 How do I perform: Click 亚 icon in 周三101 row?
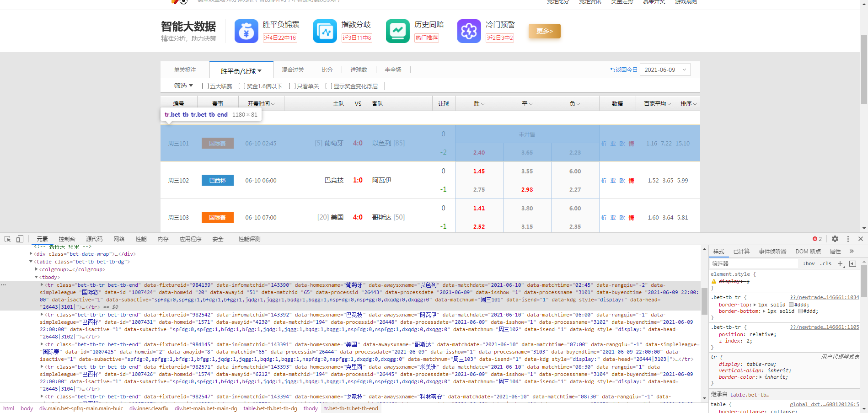click(x=613, y=143)
